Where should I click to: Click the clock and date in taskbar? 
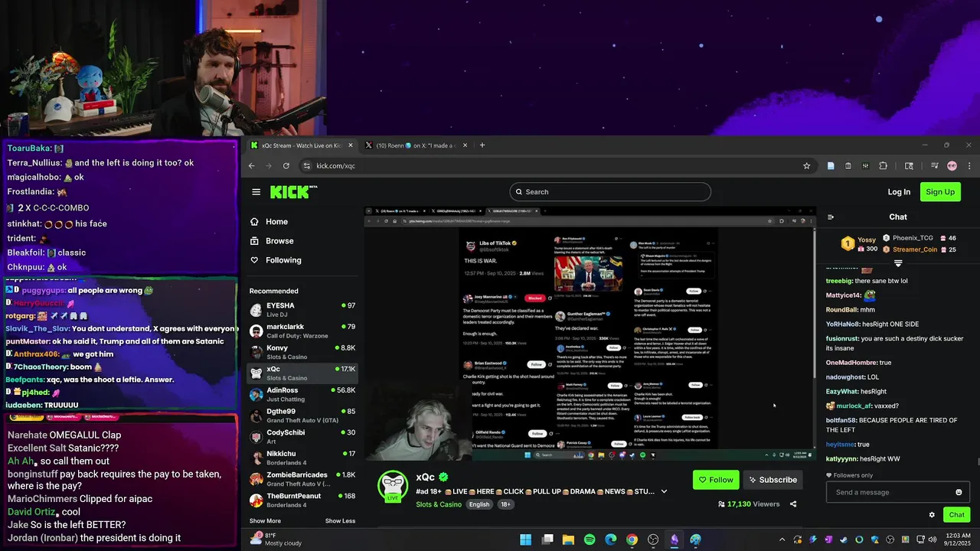tap(958, 540)
